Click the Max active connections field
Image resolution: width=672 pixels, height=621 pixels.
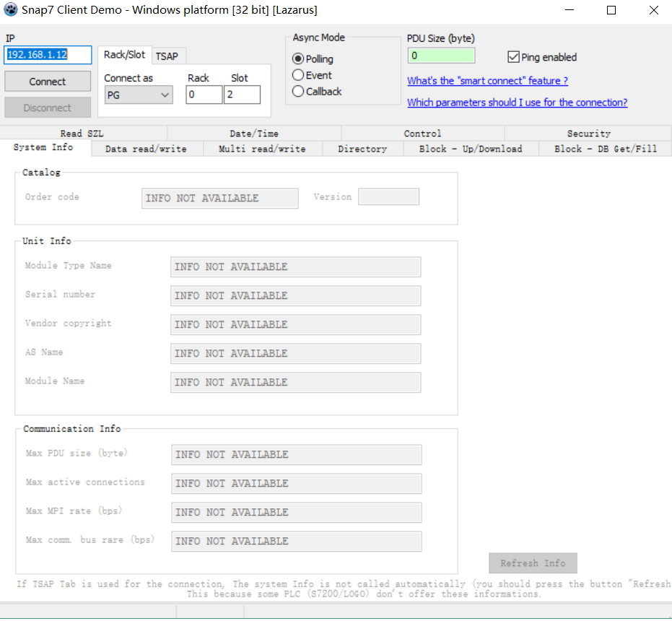pos(297,483)
